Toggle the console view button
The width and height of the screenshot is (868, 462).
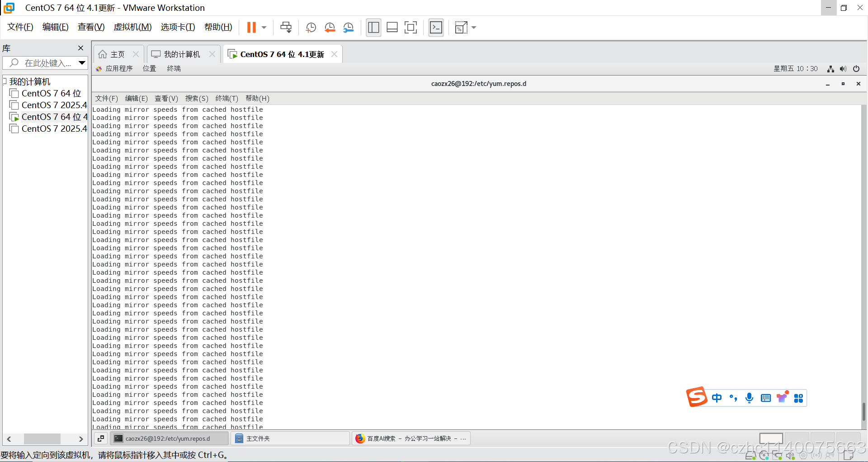436,28
